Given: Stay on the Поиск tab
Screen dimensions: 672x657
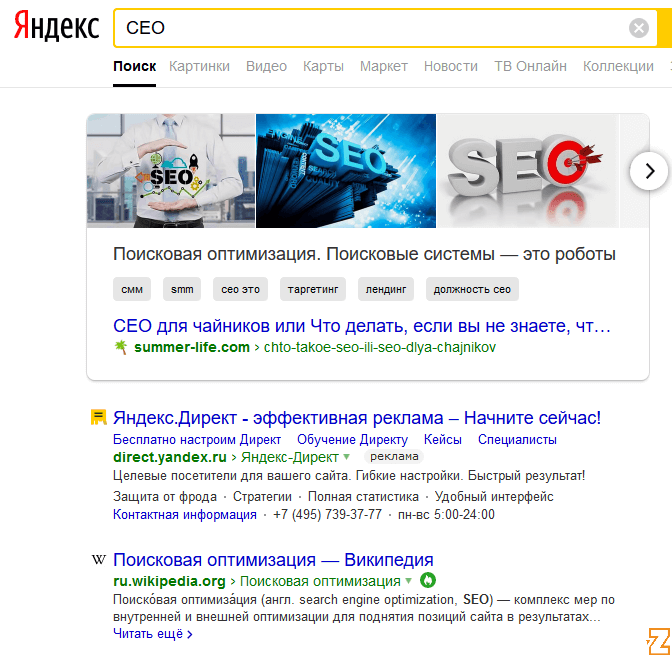Looking at the screenshot, I should point(134,66).
